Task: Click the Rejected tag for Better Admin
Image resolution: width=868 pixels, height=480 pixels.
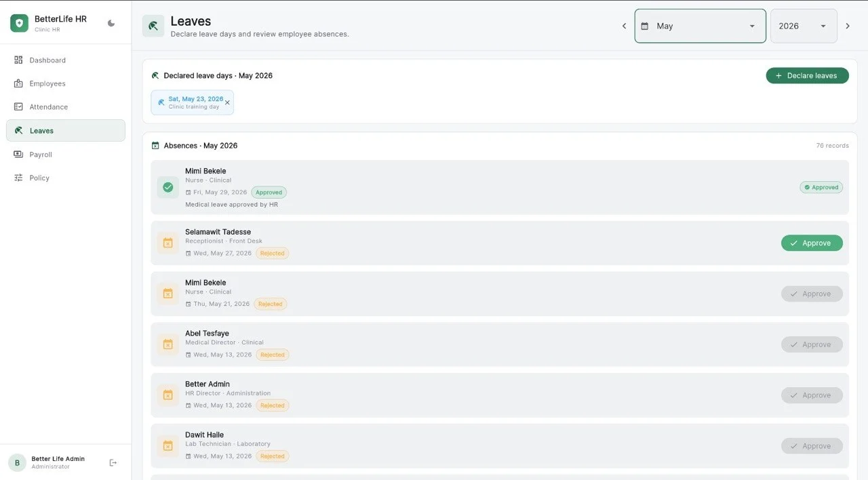Action: click(273, 405)
